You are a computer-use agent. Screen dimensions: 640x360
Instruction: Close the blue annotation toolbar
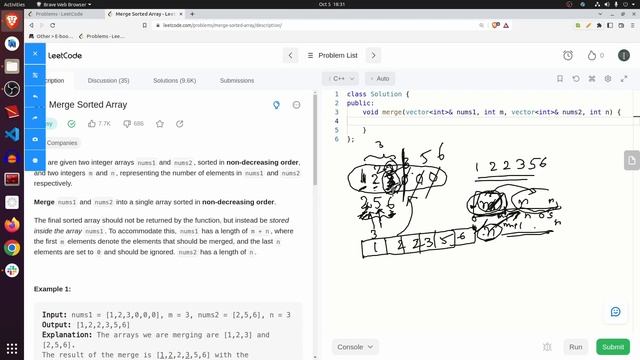[x=35, y=53]
